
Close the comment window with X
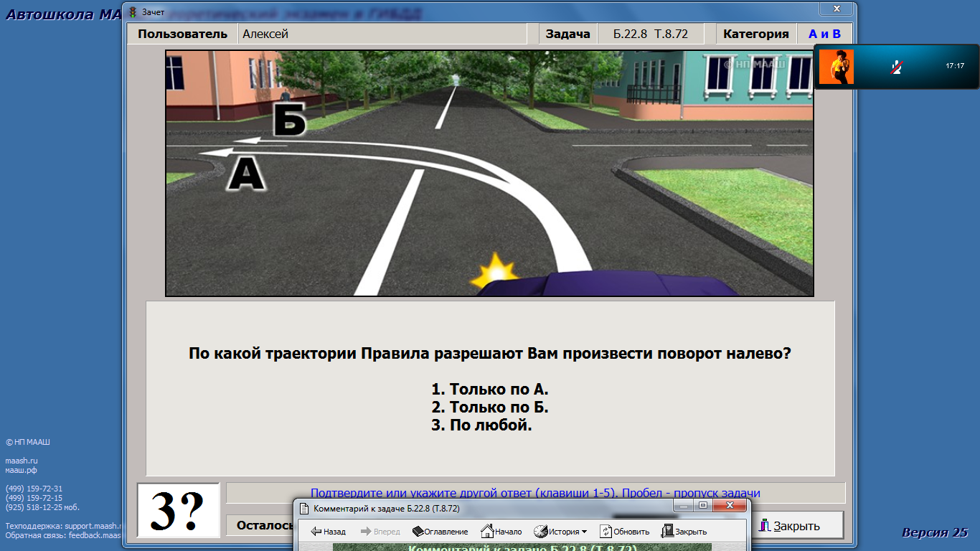coord(730,505)
